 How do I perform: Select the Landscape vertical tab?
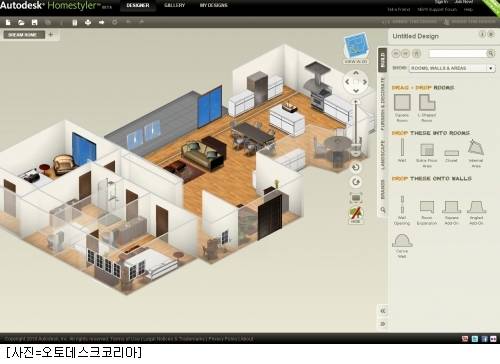tap(382, 155)
